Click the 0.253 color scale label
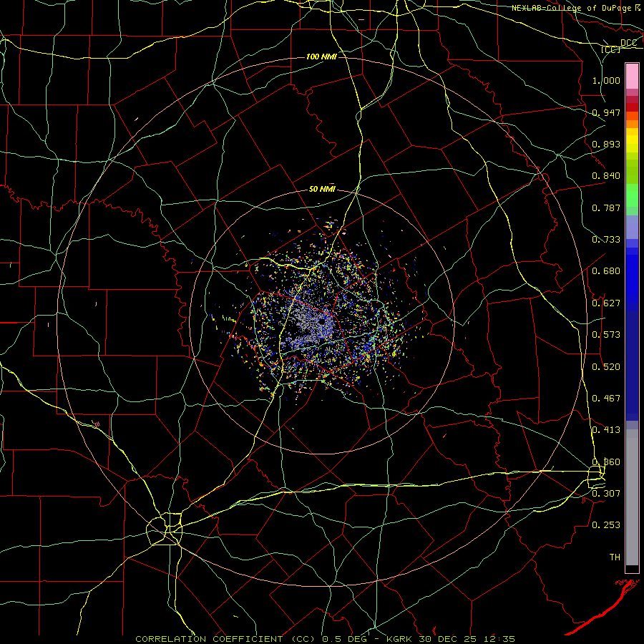 pyautogui.click(x=606, y=525)
